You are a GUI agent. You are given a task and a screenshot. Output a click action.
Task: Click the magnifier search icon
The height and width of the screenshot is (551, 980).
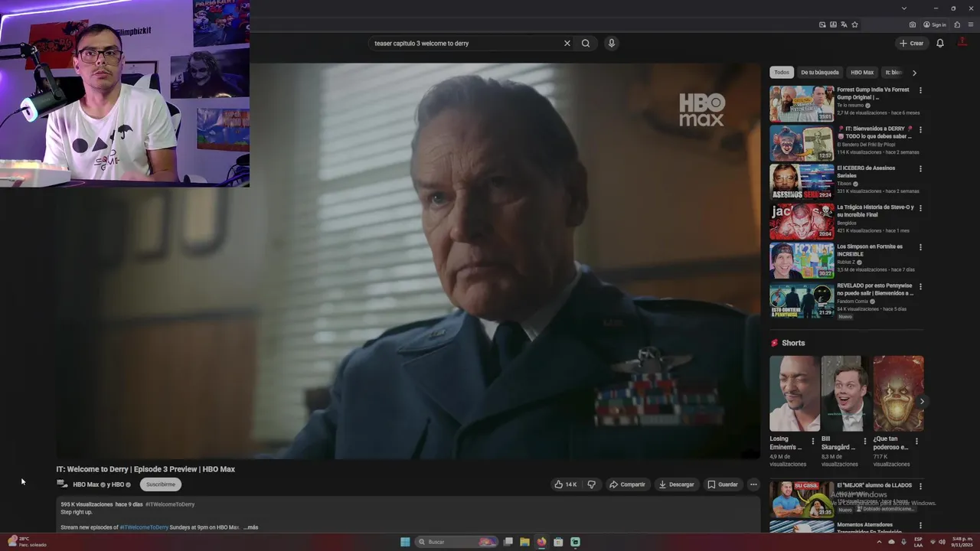586,44
